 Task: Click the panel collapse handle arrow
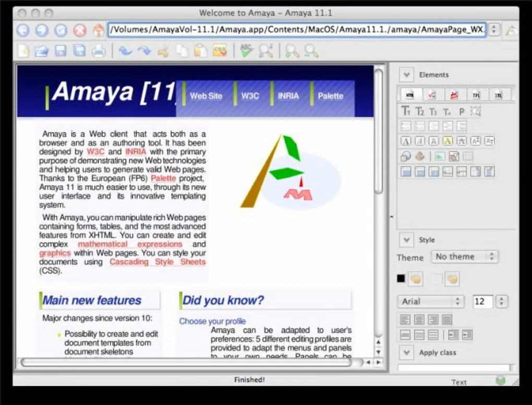point(392,216)
